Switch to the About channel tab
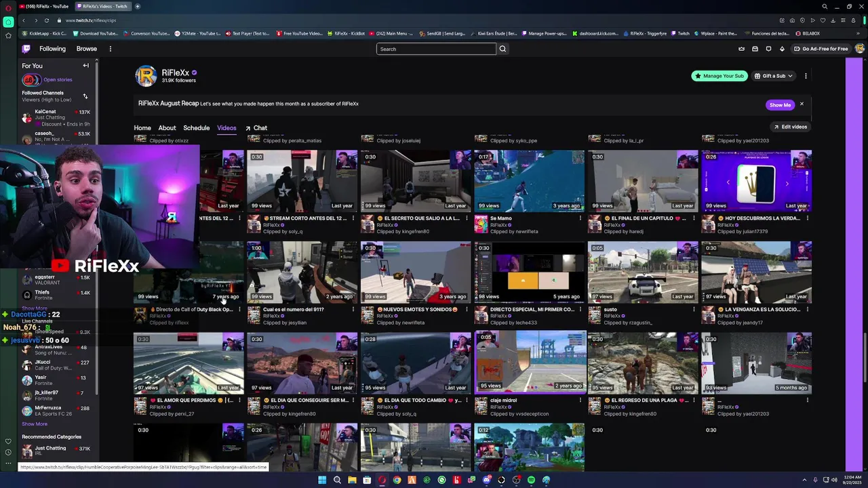The height and width of the screenshot is (488, 868). 167,128
